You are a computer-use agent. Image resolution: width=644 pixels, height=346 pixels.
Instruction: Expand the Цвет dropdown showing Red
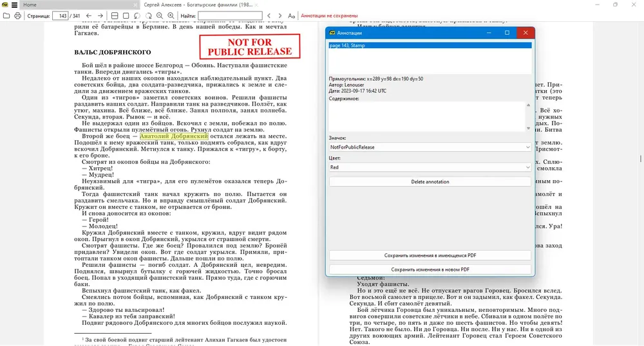click(430, 167)
